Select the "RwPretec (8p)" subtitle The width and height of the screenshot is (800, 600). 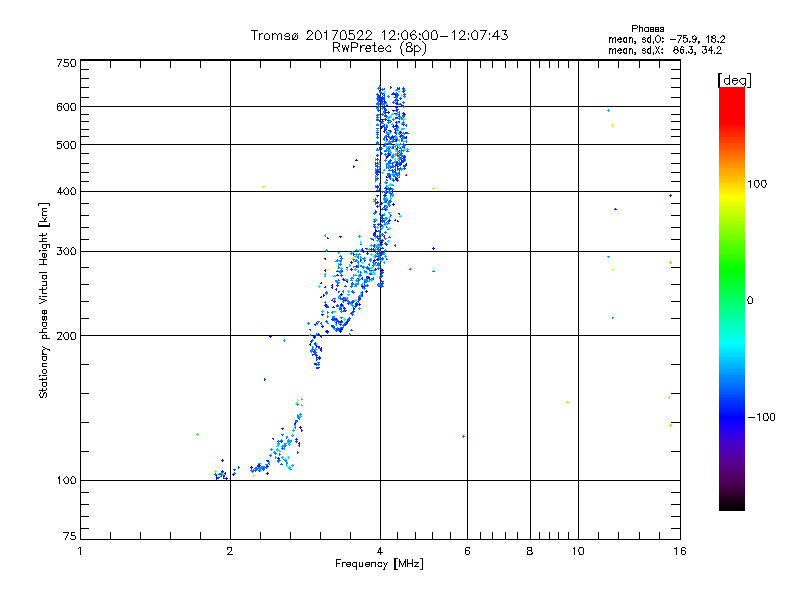coord(379,48)
